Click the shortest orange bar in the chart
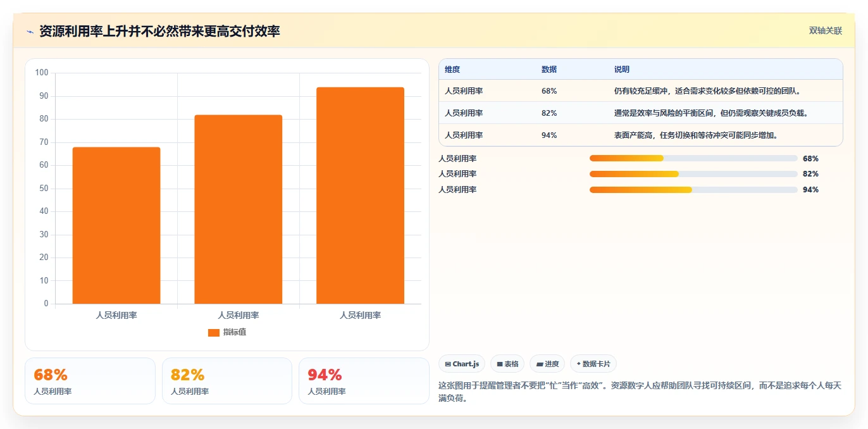This screenshot has height=429, width=868. point(116,225)
